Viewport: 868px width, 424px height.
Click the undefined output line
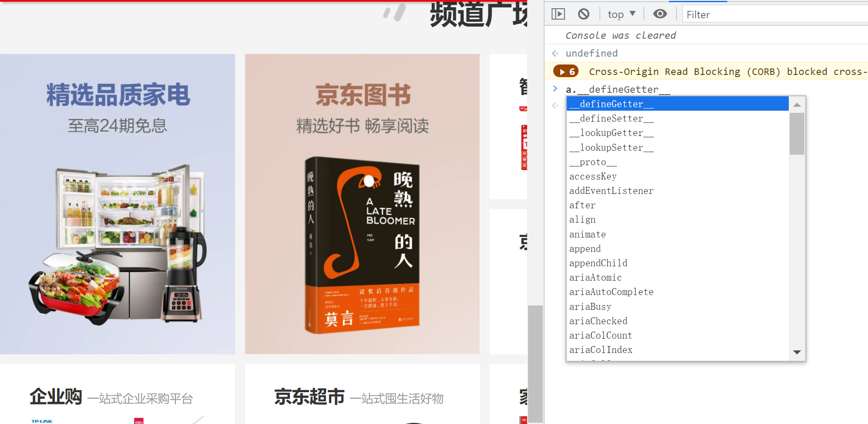(592, 53)
